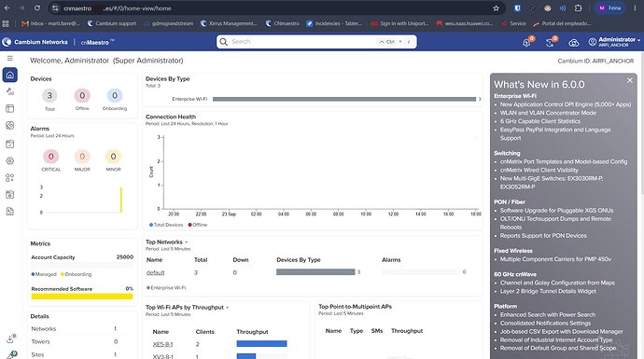
Task: Click the XE5-8-1 throughput bar
Action: click(x=261, y=344)
